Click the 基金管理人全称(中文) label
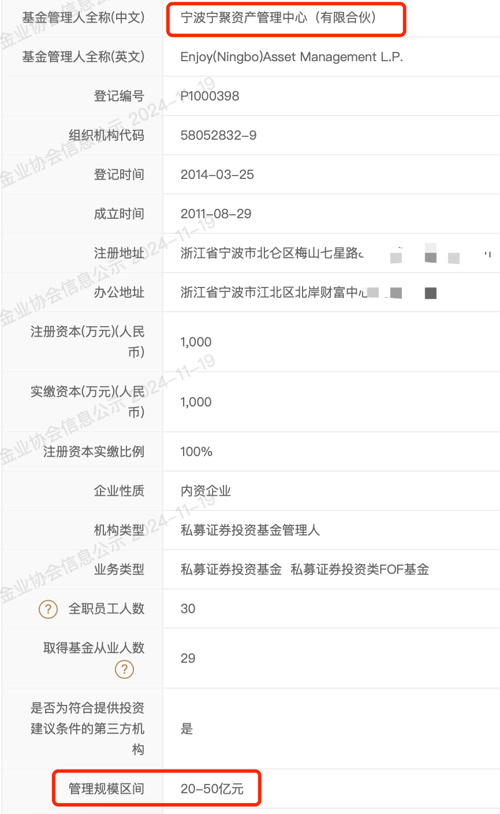 pyautogui.click(x=83, y=18)
